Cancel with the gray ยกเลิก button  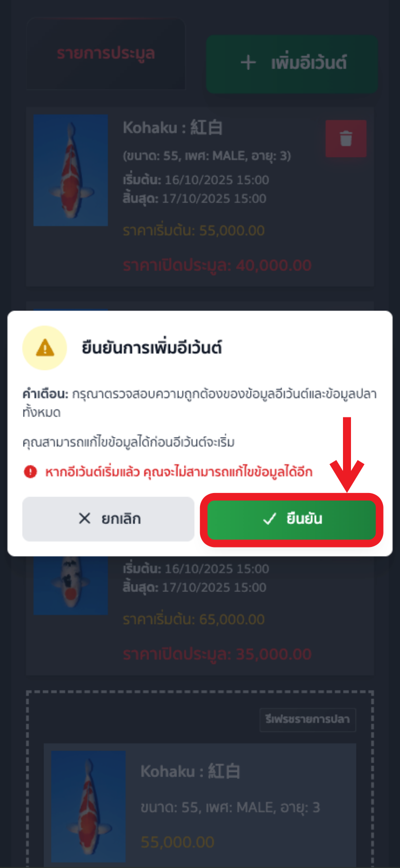click(108, 519)
